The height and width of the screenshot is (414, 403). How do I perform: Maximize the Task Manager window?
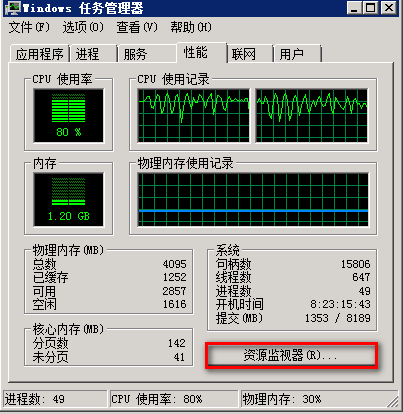coord(371,8)
